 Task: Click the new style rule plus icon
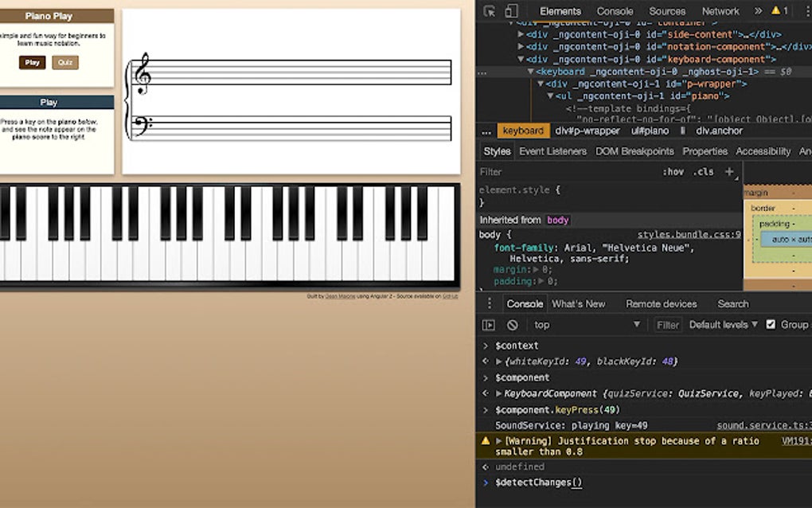pos(729,171)
